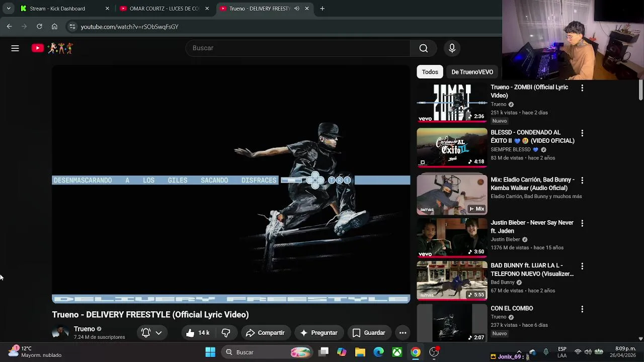Viewport: 644px width, 362px height.
Task: Open BAD BUNNY TELEFONO NUEVO thumbnail
Action: (452, 280)
